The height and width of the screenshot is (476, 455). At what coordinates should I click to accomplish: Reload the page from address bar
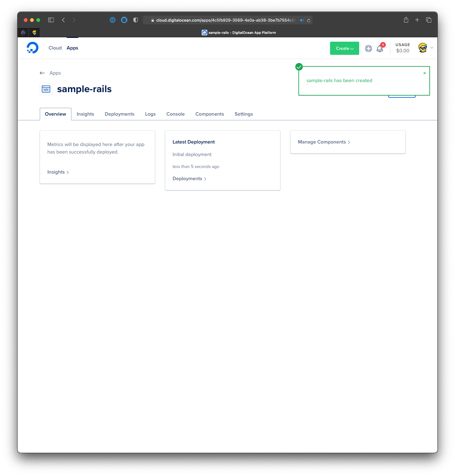coord(308,20)
